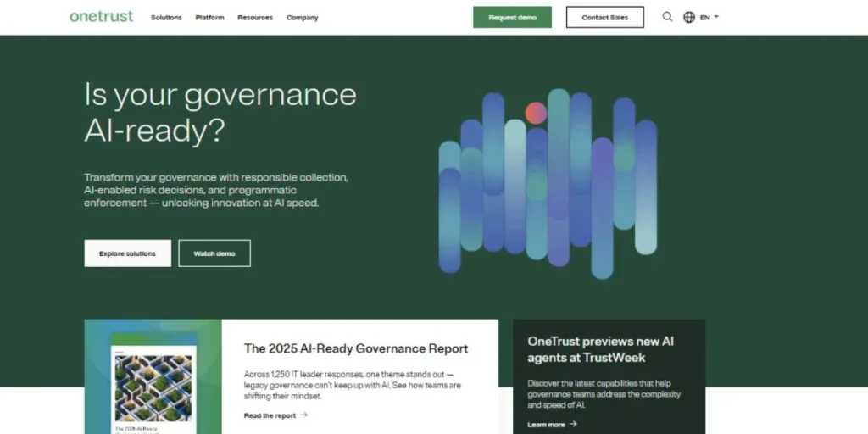The height and width of the screenshot is (434, 868).
Task: Follow the Read the report link
Action: point(270,415)
